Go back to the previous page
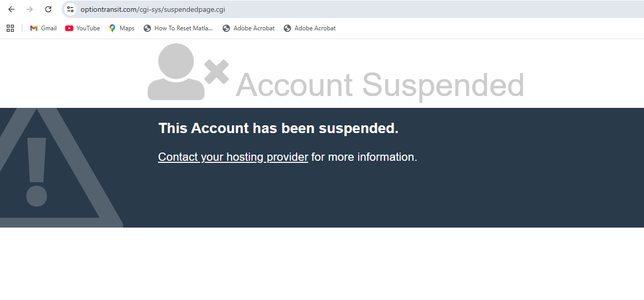Viewport: 644px width, 300px height. click(11, 9)
